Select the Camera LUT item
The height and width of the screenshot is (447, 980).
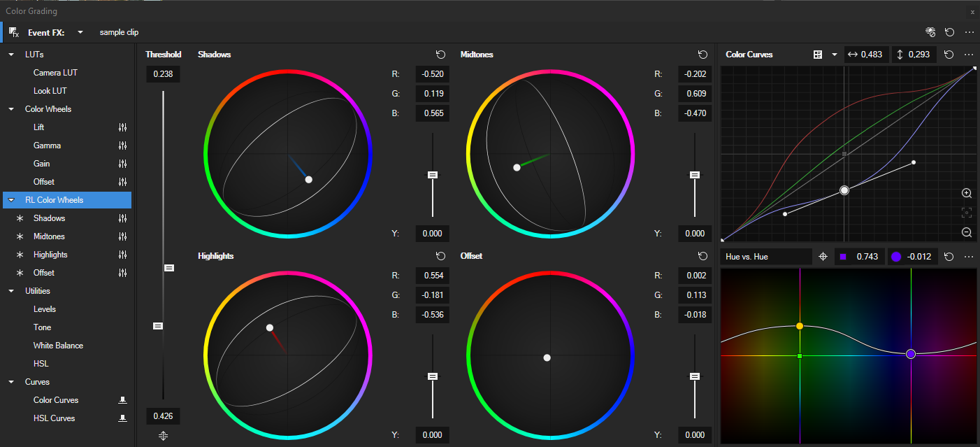[55, 73]
